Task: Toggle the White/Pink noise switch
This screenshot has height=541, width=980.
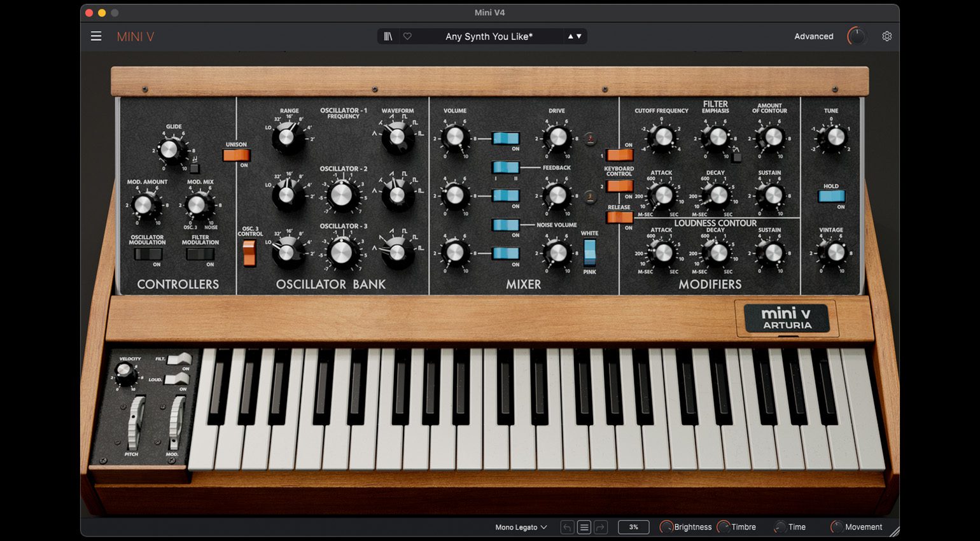Action: click(x=590, y=253)
